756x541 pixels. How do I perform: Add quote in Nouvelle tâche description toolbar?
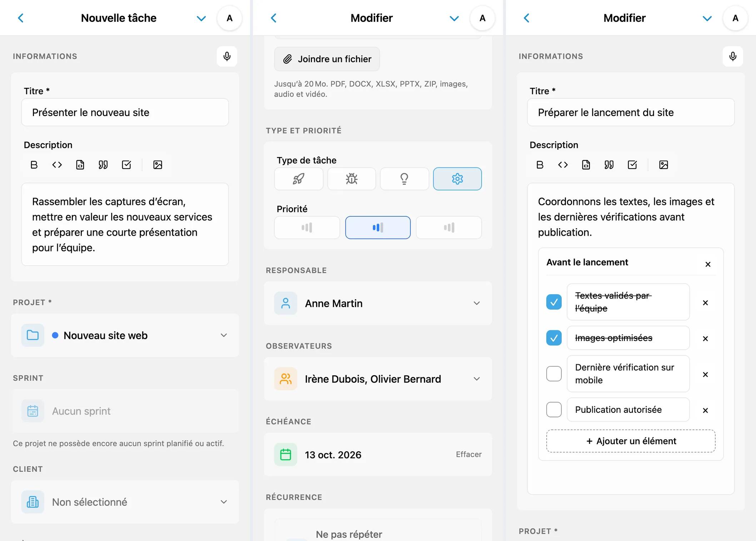(103, 165)
